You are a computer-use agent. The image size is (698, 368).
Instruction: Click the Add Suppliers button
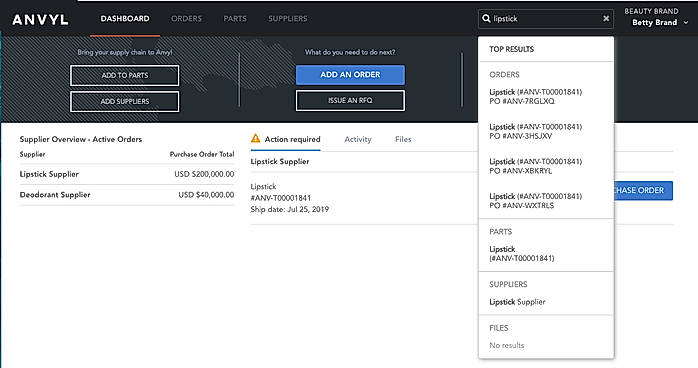click(x=125, y=101)
